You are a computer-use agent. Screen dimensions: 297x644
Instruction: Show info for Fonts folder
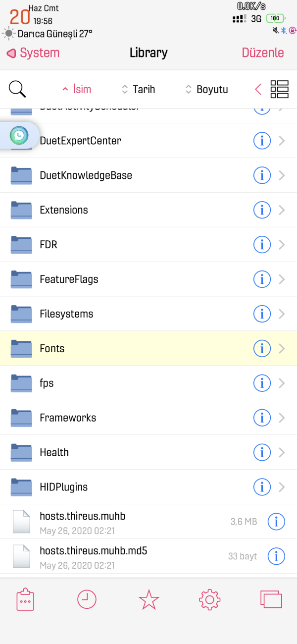[x=262, y=349]
